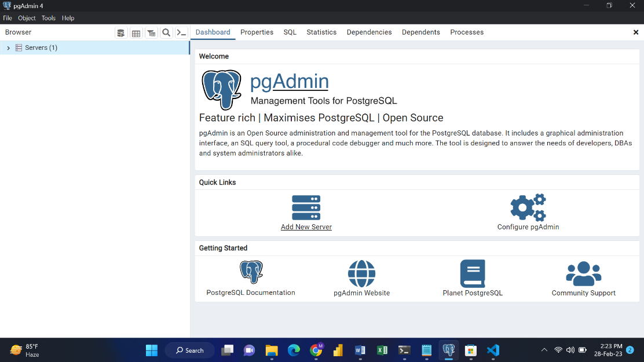Image resolution: width=644 pixels, height=362 pixels.
Task: Switch to the Dashboard tab
Action: click(213, 32)
